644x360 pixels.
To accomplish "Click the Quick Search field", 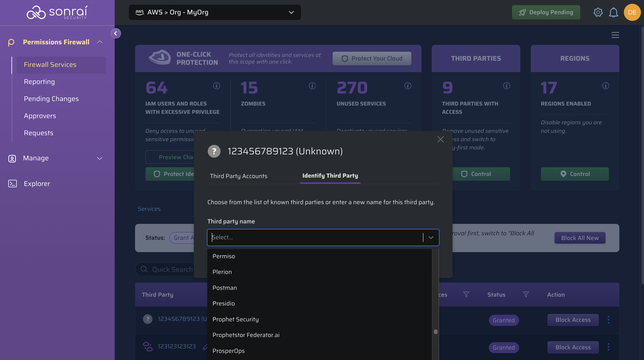I will point(165,269).
